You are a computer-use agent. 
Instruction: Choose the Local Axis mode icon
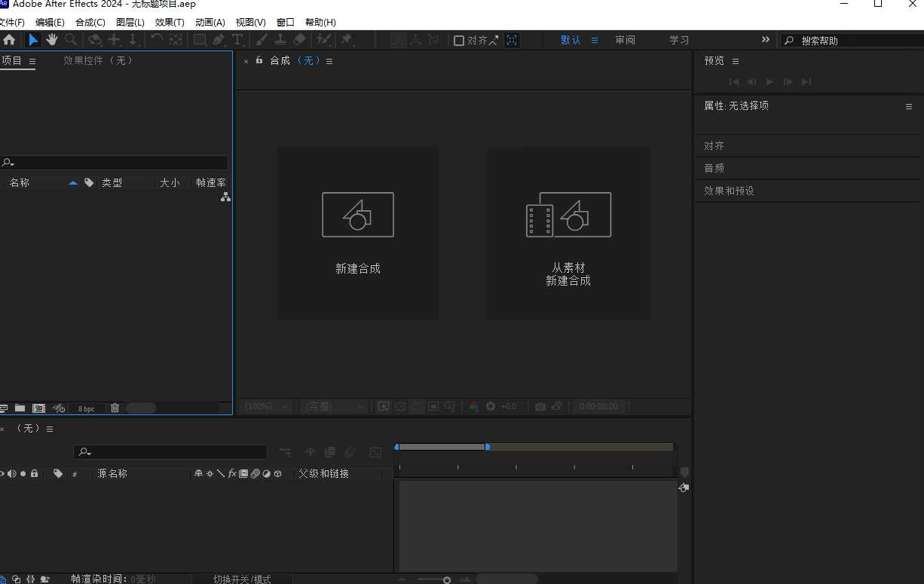(398, 40)
